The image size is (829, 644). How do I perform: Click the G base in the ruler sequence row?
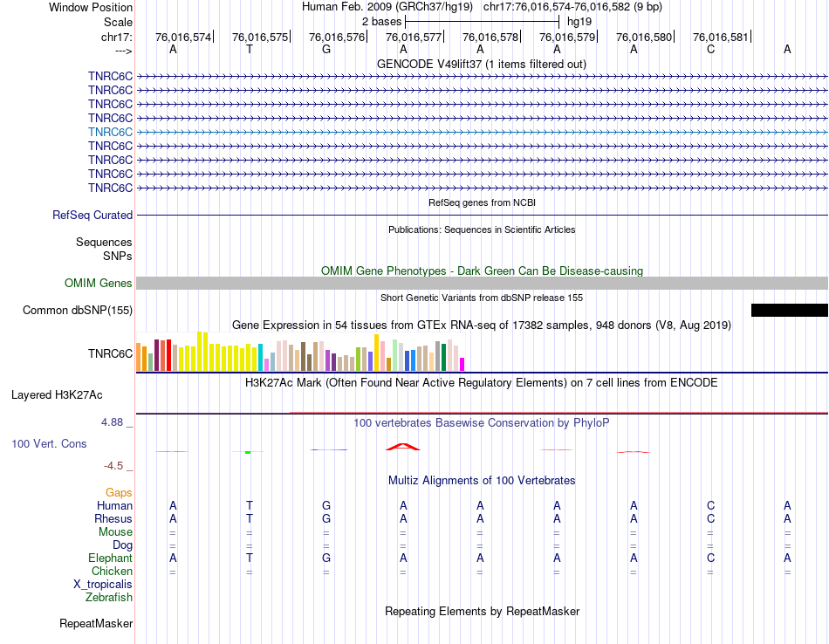(326, 49)
